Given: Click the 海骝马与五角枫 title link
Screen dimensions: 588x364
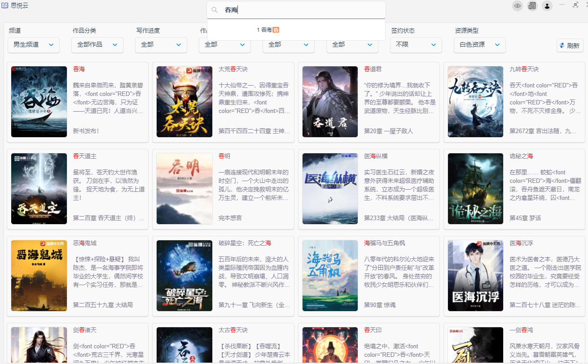Looking at the screenshot, I should coord(384,243).
